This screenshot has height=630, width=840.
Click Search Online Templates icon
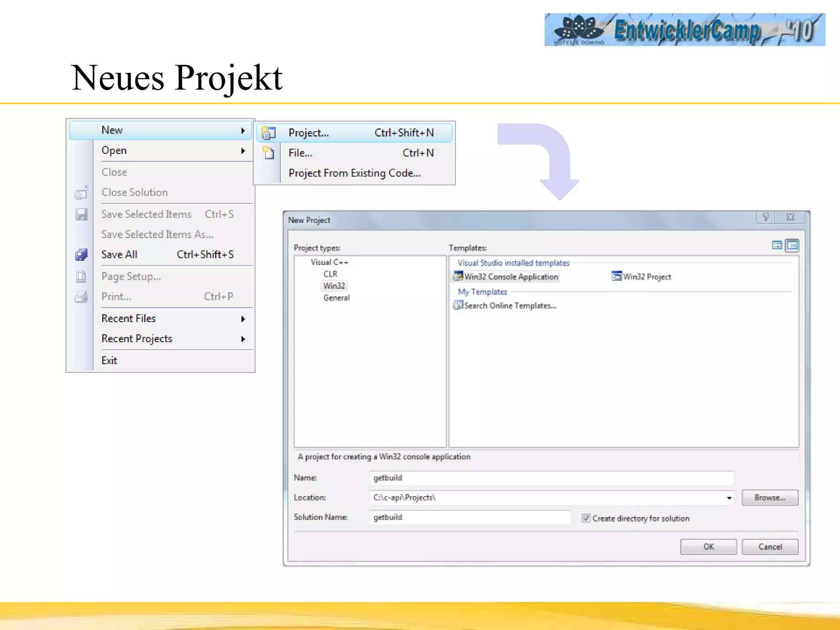pyautogui.click(x=458, y=306)
